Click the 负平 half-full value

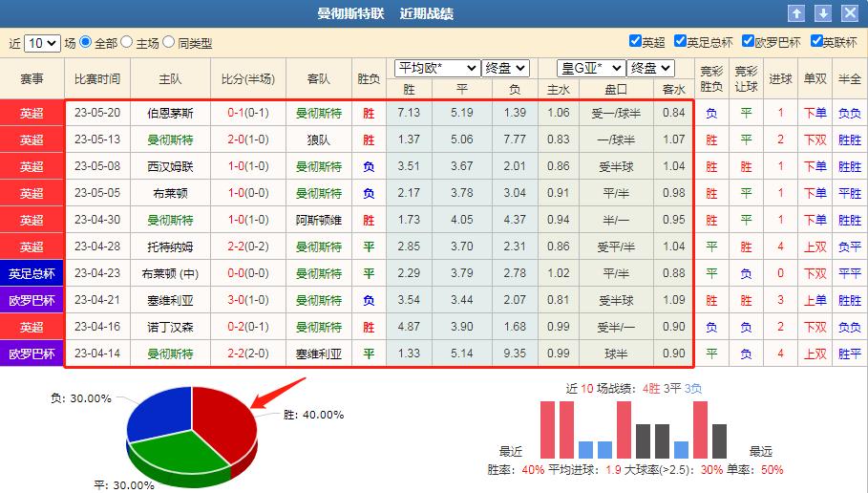coord(849,246)
